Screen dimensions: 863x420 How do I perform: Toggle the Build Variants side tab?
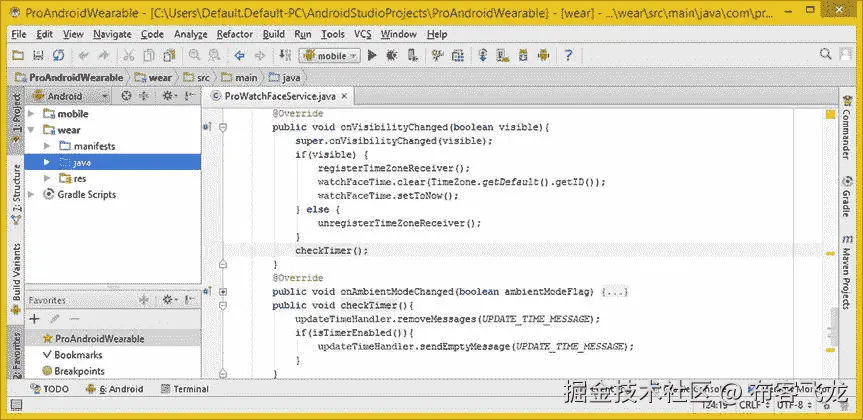17,279
